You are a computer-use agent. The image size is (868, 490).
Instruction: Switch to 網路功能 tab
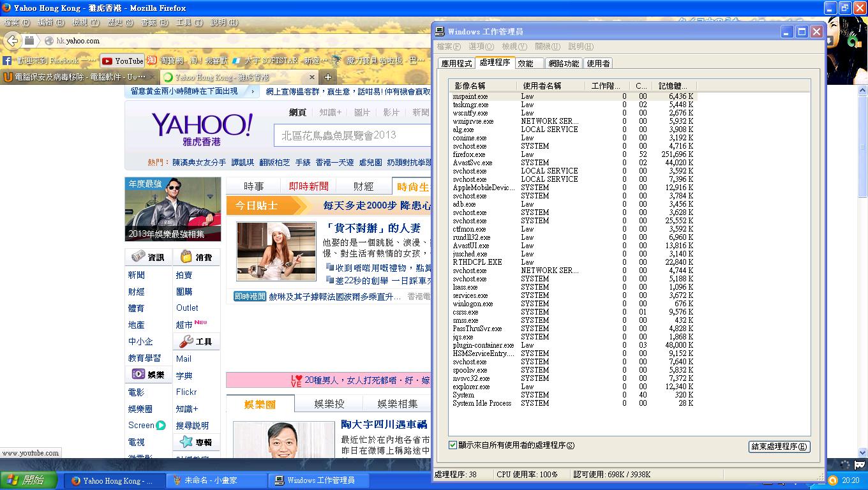pyautogui.click(x=564, y=63)
